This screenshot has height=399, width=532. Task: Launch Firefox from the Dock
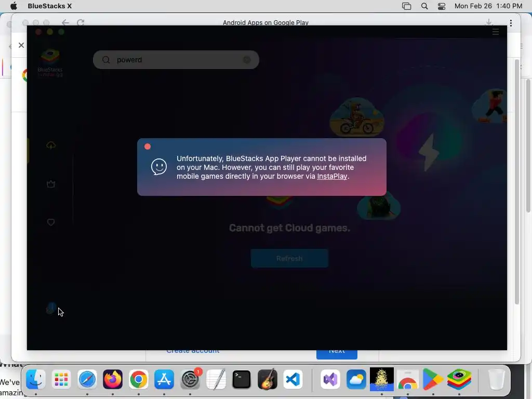tap(113, 379)
